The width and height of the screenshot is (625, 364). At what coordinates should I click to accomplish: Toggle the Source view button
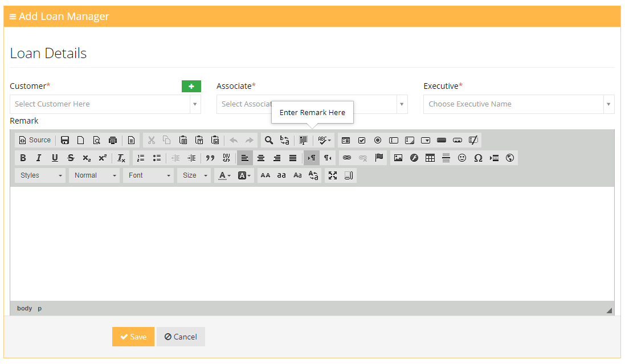[35, 140]
